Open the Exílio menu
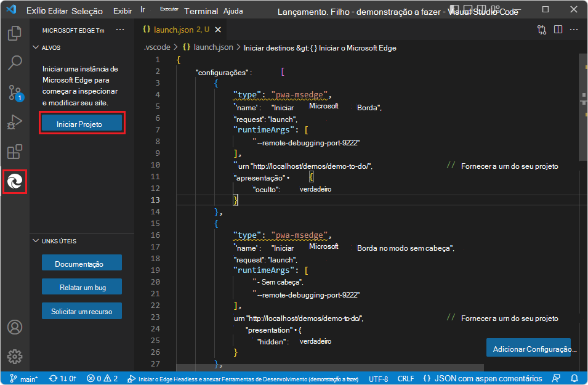 [x=36, y=11]
